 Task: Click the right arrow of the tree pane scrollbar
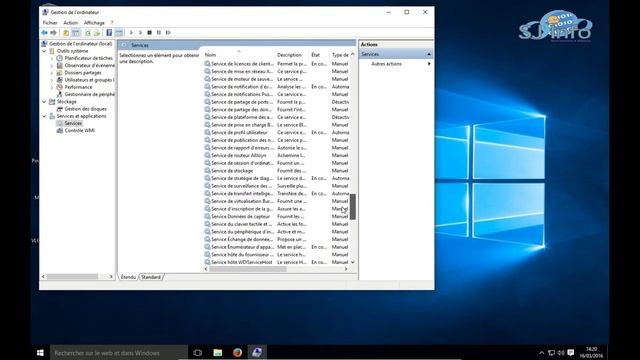click(x=111, y=277)
